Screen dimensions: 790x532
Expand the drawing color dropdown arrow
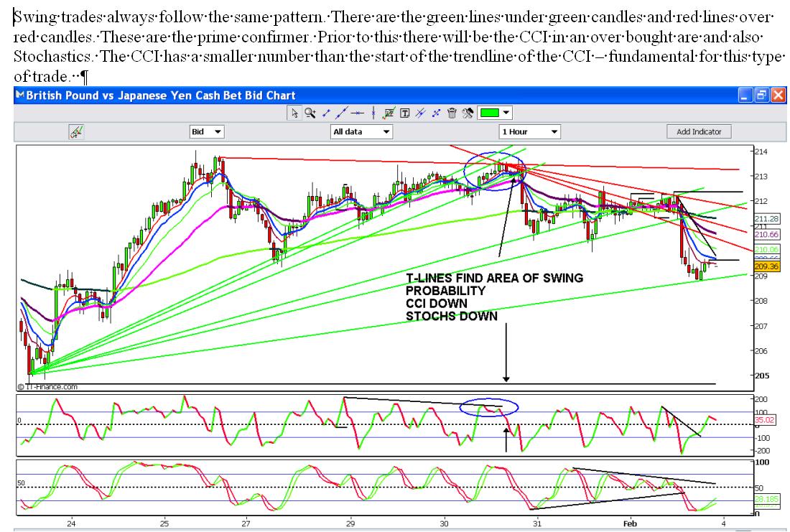pos(506,113)
